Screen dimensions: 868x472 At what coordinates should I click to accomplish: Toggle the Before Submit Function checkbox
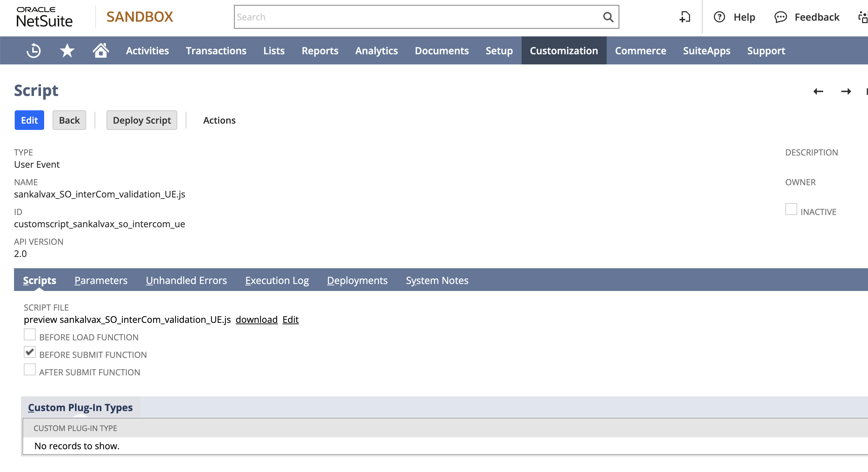[30, 352]
